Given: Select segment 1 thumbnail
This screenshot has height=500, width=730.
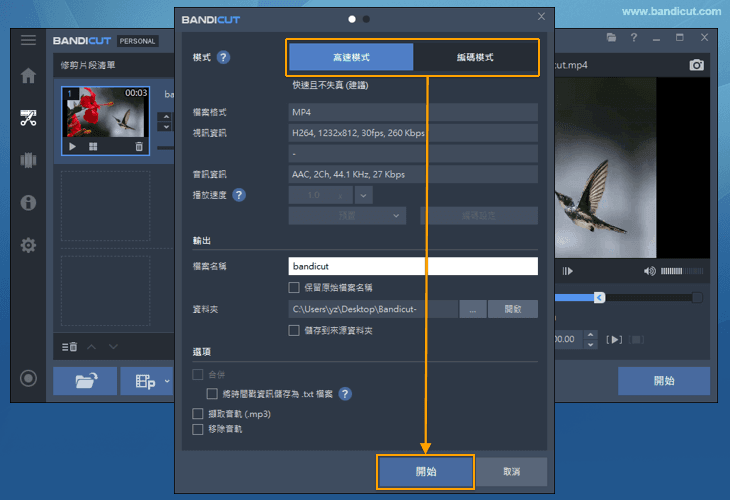Looking at the screenshot, I should pos(105,121).
